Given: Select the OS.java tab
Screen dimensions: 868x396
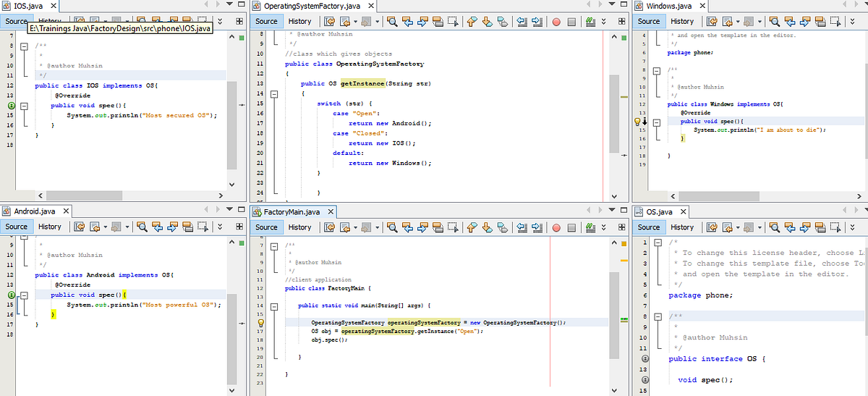Looking at the screenshot, I should click(660, 211).
